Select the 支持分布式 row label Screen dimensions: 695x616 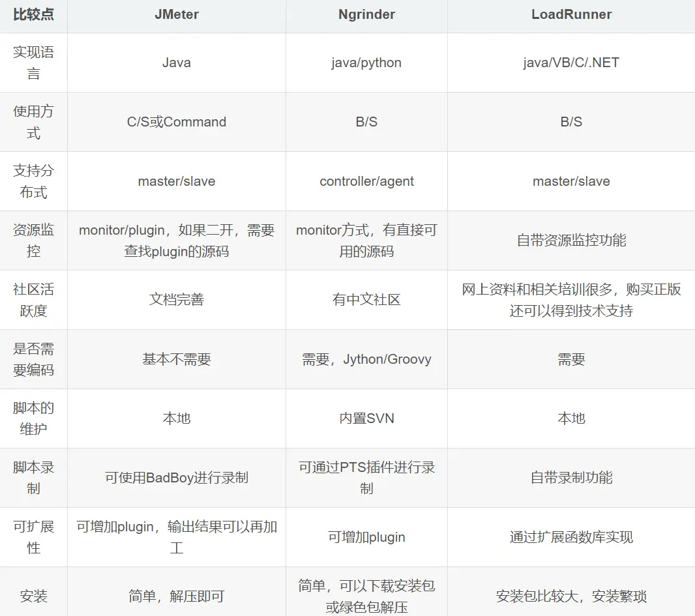(x=33, y=181)
